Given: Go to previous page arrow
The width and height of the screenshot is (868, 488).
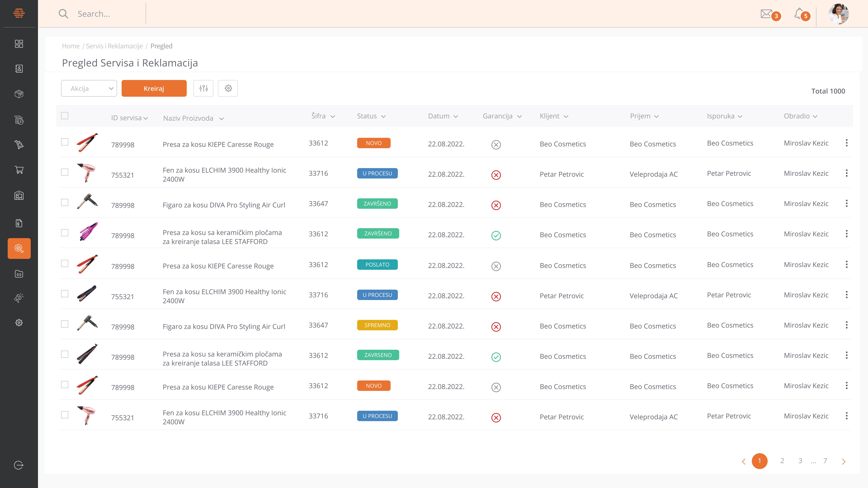Looking at the screenshot, I should coord(744,461).
